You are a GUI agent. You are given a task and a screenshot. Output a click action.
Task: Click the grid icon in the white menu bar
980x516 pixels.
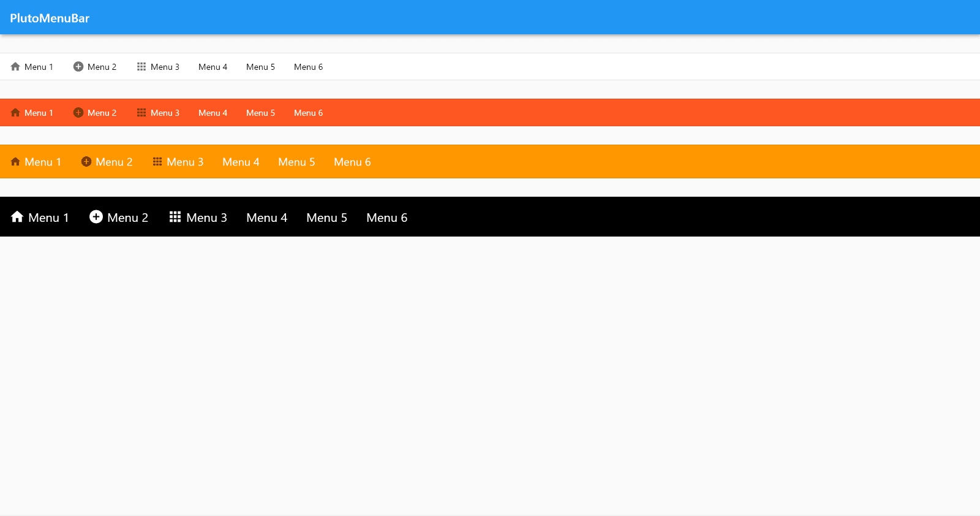pos(141,67)
